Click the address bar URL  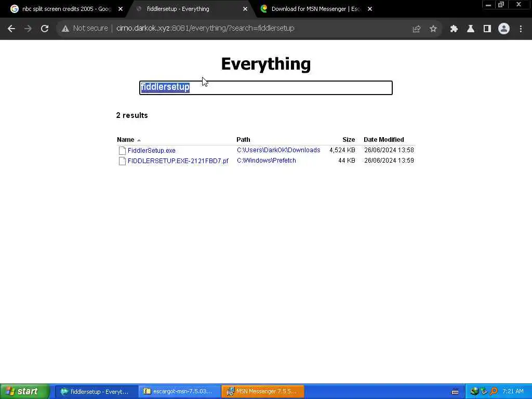coord(205,29)
